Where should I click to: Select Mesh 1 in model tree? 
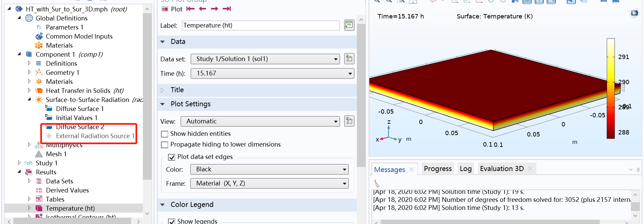tap(56, 154)
